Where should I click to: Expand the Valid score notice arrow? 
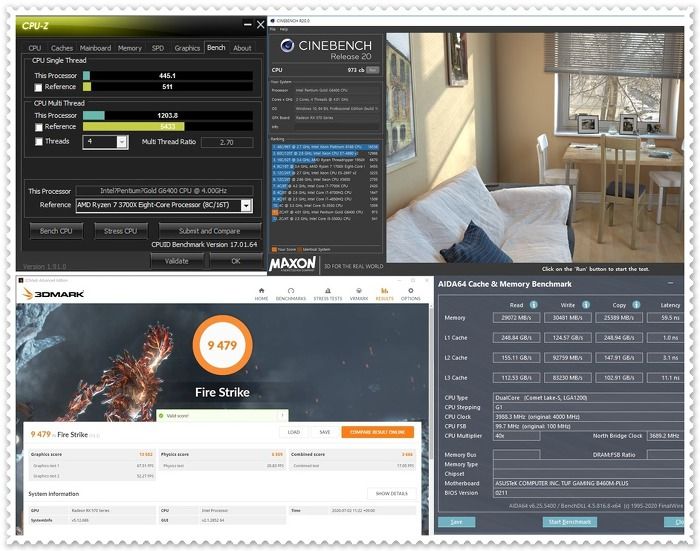(282, 416)
